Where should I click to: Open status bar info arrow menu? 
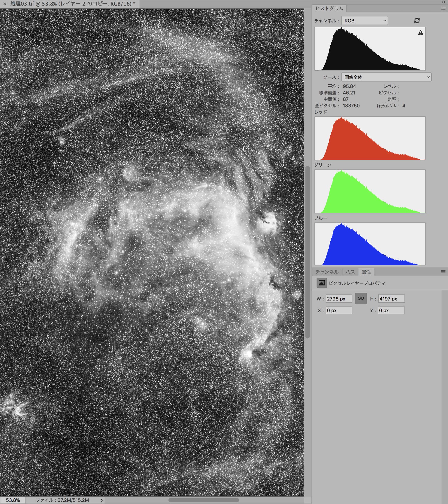tap(102, 500)
